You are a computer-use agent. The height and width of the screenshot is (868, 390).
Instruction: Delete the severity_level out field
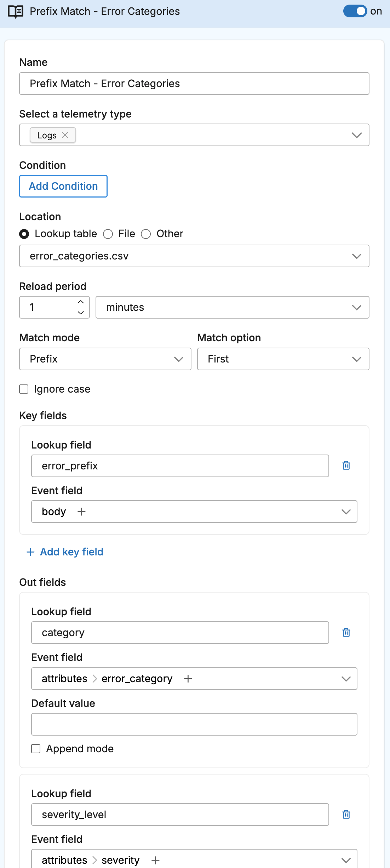[346, 814]
